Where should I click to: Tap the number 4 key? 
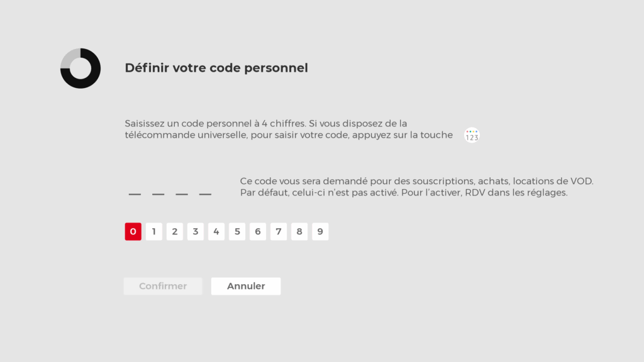pyautogui.click(x=216, y=232)
